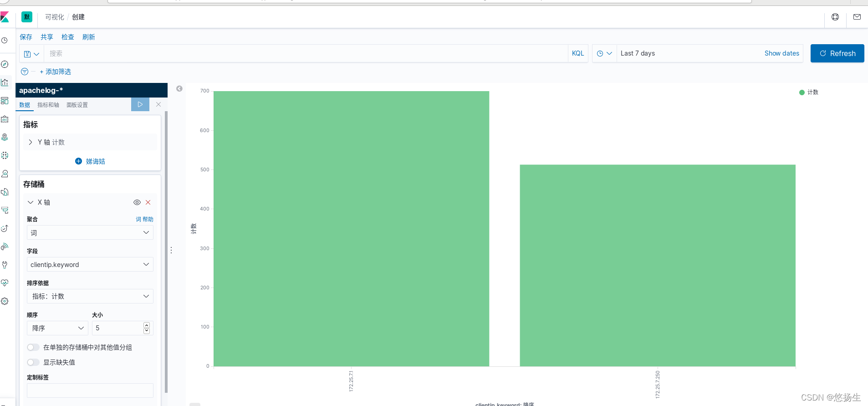Open the SIEM icon in sidebar
Screen dimensions: 868x406
pos(5,247)
